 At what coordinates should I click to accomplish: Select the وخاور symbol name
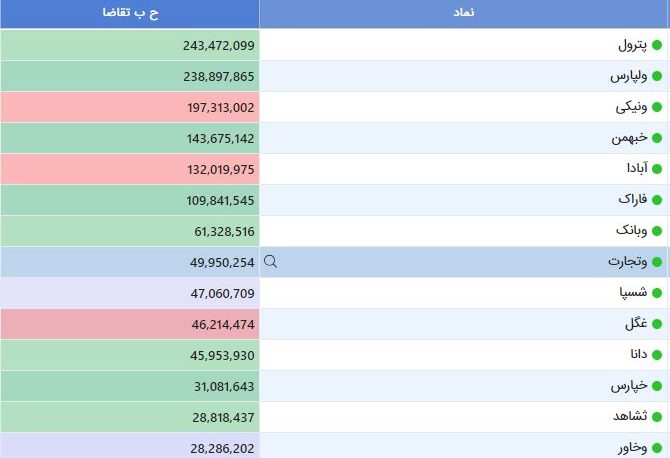[632, 448]
